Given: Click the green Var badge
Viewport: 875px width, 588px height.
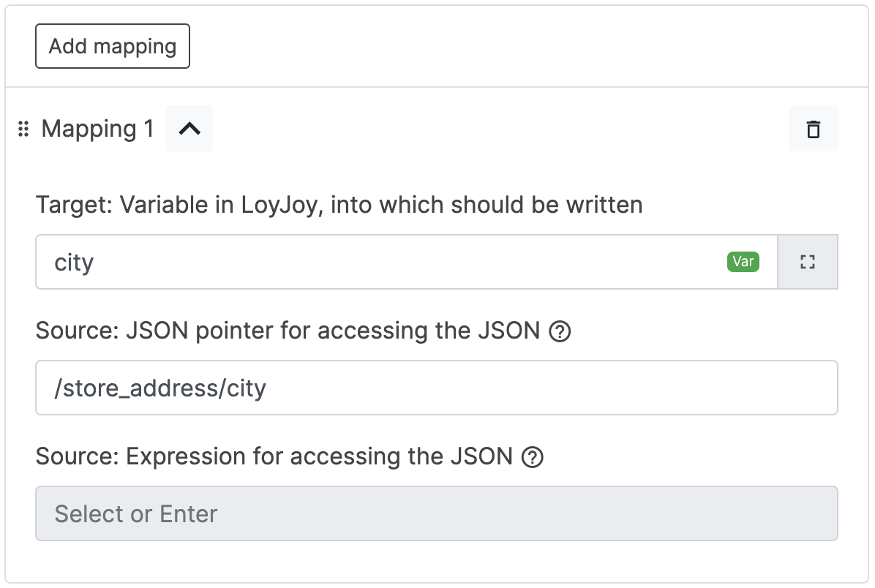Looking at the screenshot, I should click(x=743, y=262).
